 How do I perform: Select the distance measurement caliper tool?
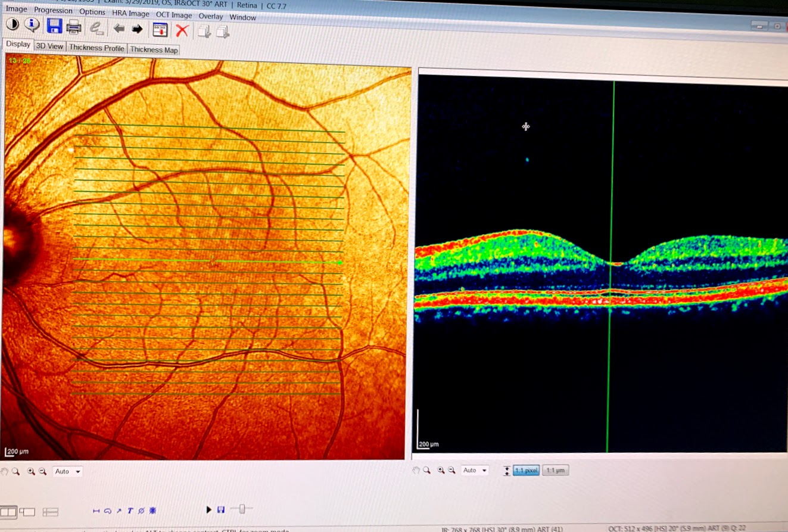[x=96, y=511]
